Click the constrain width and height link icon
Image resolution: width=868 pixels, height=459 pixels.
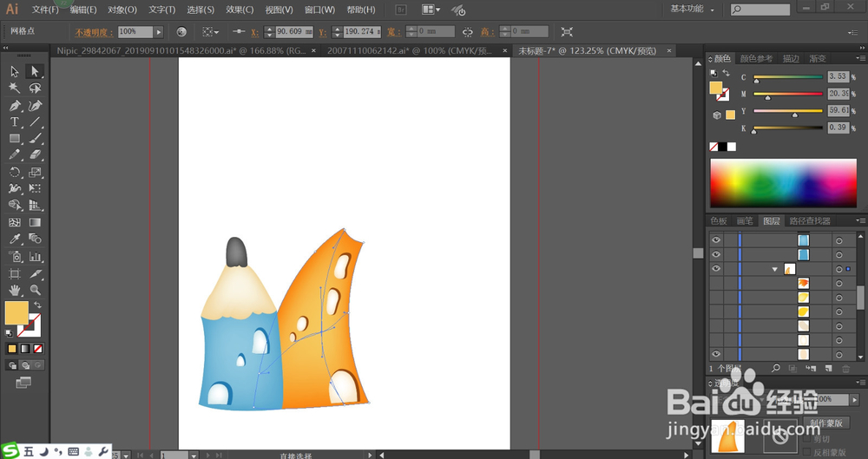point(468,32)
